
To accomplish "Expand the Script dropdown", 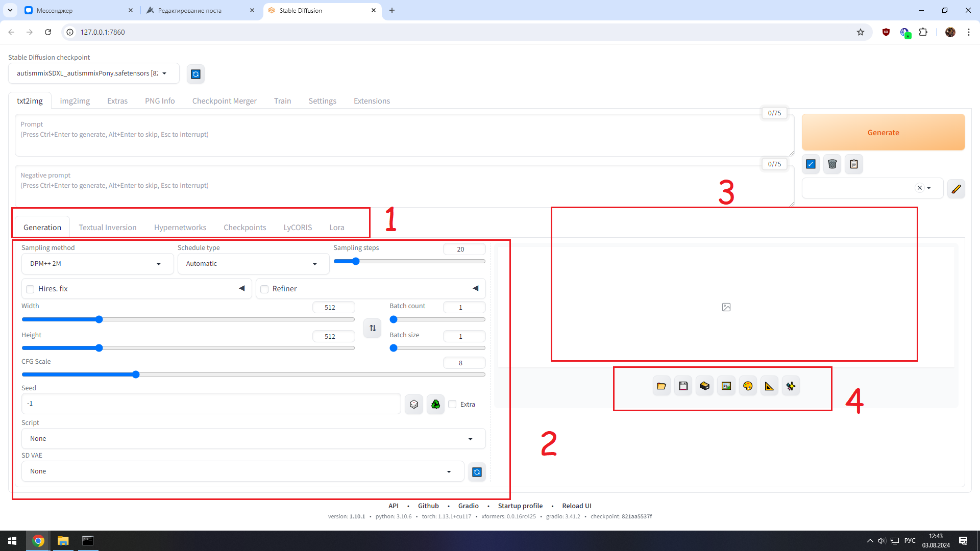I will pyautogui.click(x=253, y=439).
